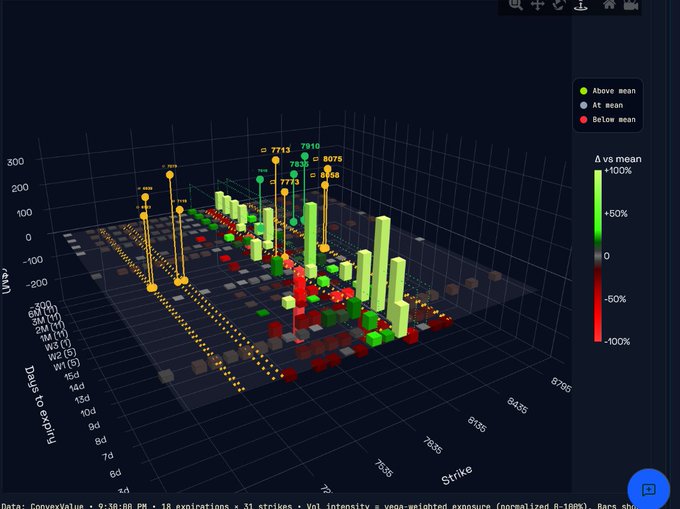
Task: Enable turntable rotation mode
Action: pos(581,5)
